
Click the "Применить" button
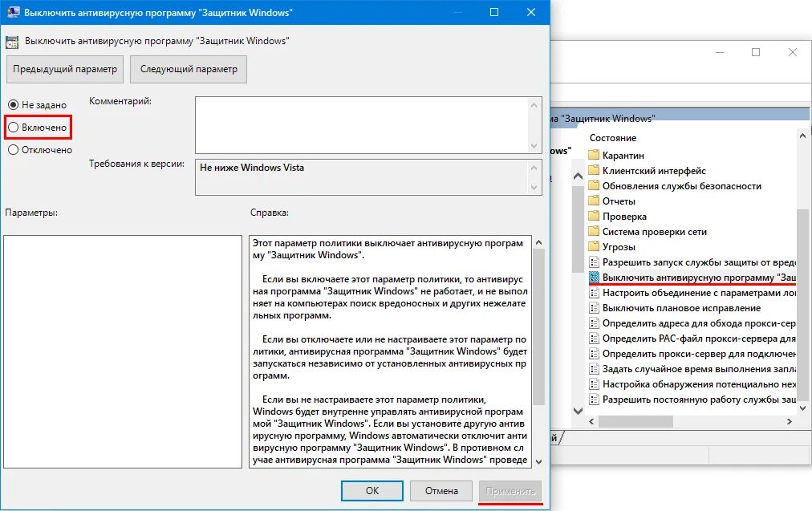510,491
